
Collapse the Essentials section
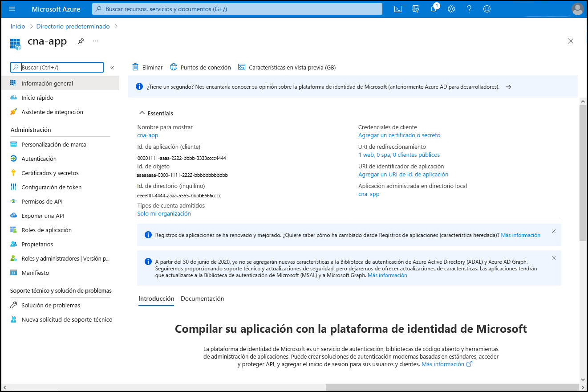click(x=156, y=113)
